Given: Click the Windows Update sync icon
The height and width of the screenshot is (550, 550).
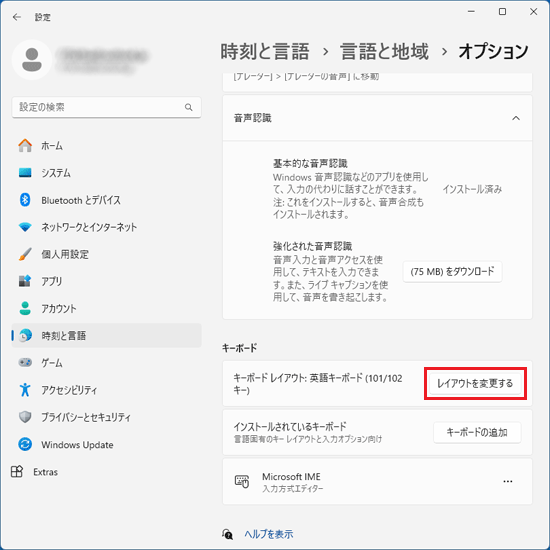Looking at the screenshot, I should click(x=25, y=444).
